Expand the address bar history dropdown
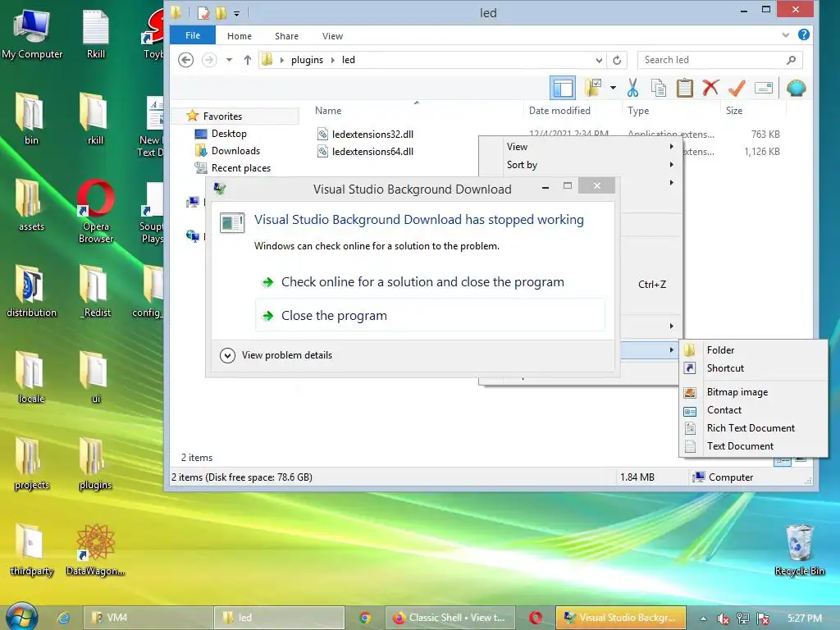This screenshot has width=840, height=630. click(599, 60)
